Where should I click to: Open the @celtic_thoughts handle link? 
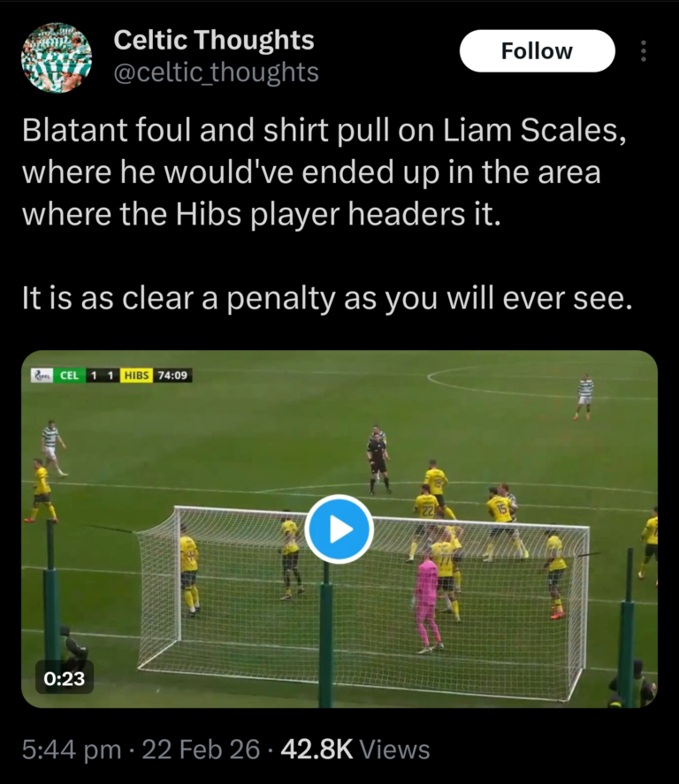click(x=216, y=72)
